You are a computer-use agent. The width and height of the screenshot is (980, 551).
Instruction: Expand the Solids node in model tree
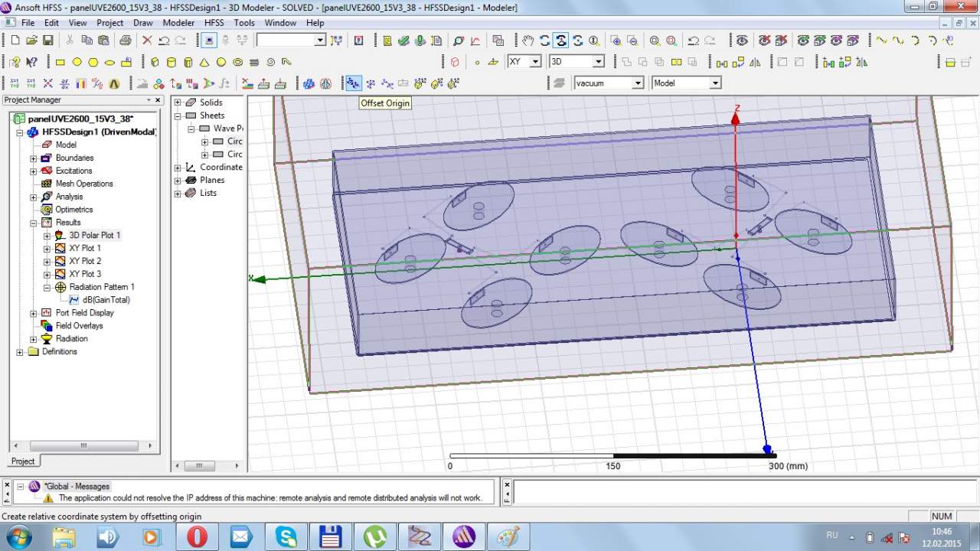178,103
